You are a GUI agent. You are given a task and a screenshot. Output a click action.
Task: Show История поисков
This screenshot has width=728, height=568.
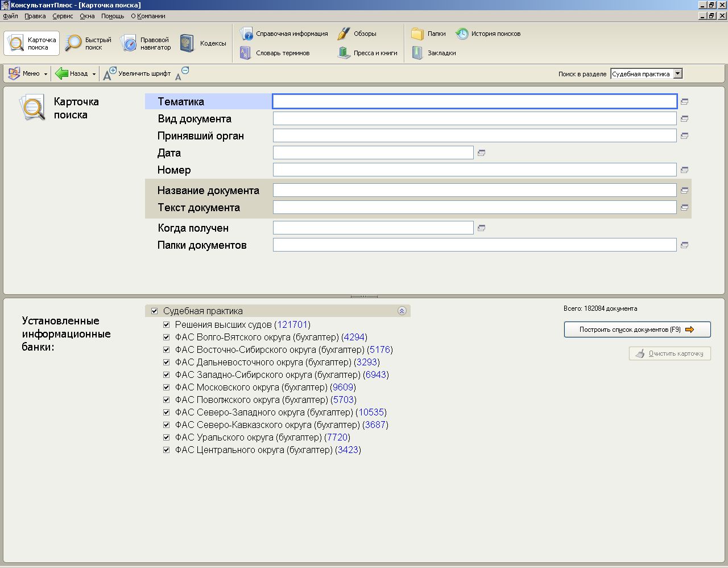click(488, 34)
